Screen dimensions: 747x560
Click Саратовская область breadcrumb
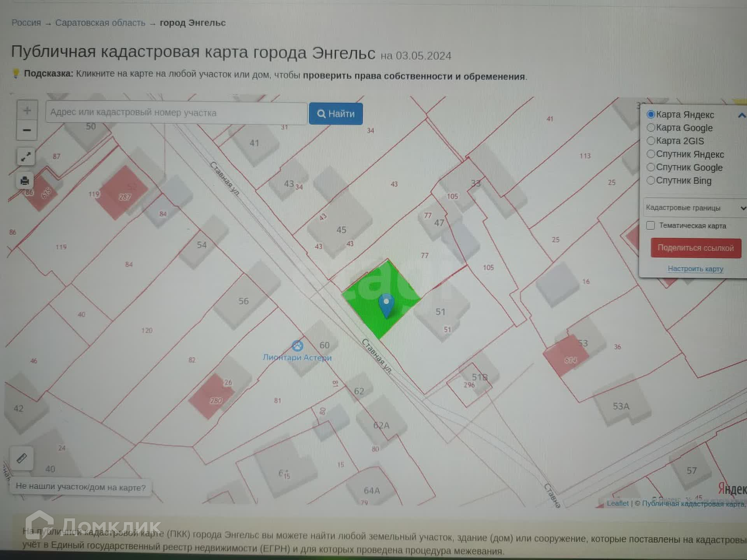(x=100, y=23)
